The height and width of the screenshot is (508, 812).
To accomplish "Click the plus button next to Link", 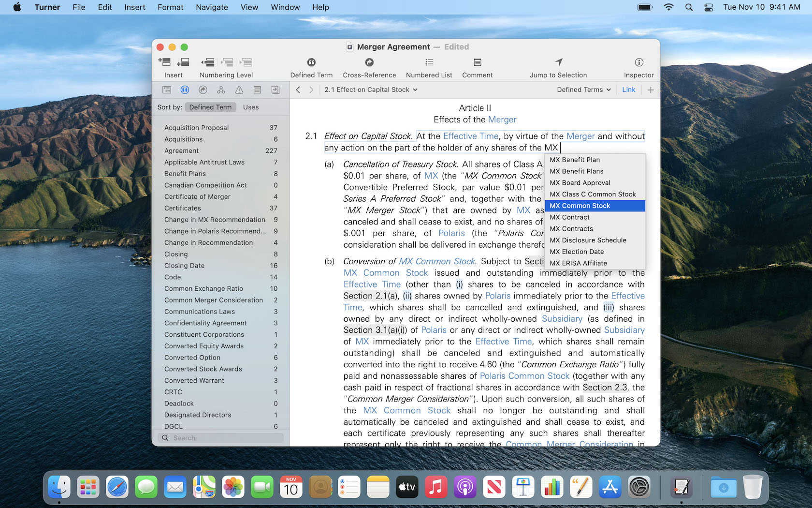I will tap(651, 90).
